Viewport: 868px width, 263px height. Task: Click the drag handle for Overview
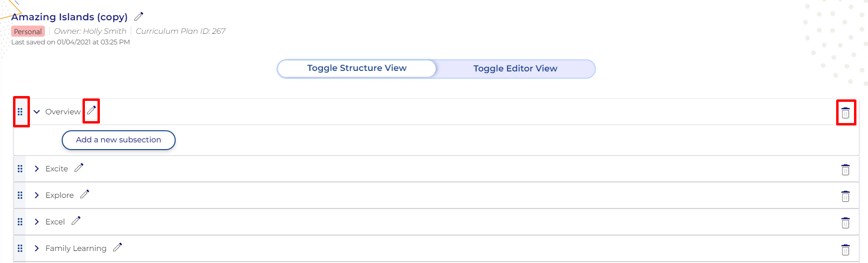pyautogui.click(x=20, y=112)
